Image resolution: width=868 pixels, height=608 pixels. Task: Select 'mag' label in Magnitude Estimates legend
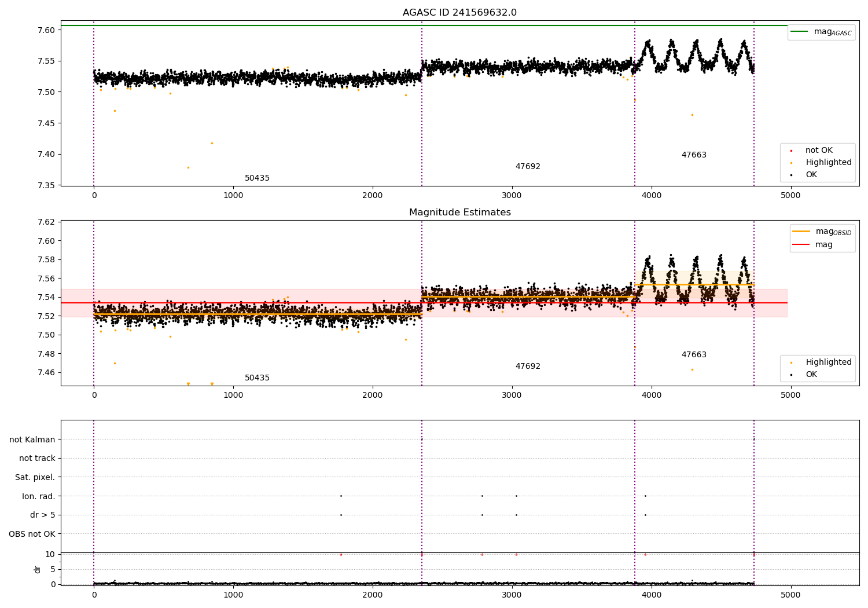824,245
